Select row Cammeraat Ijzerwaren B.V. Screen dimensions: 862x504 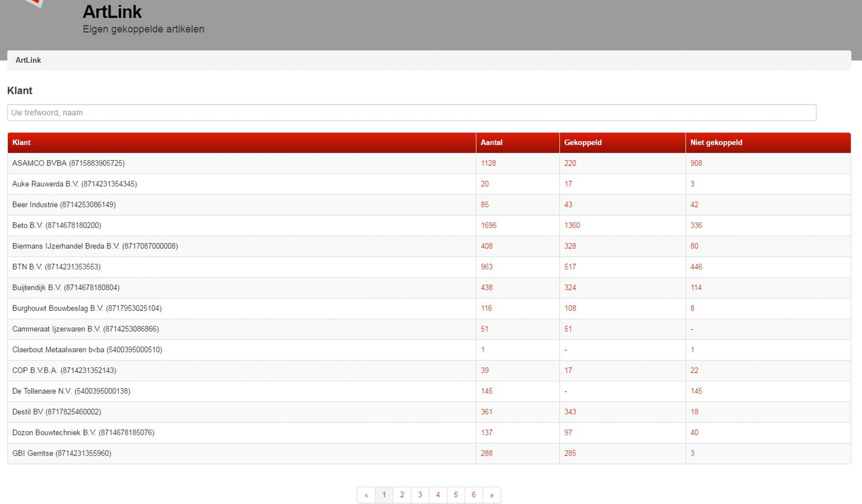429,329
